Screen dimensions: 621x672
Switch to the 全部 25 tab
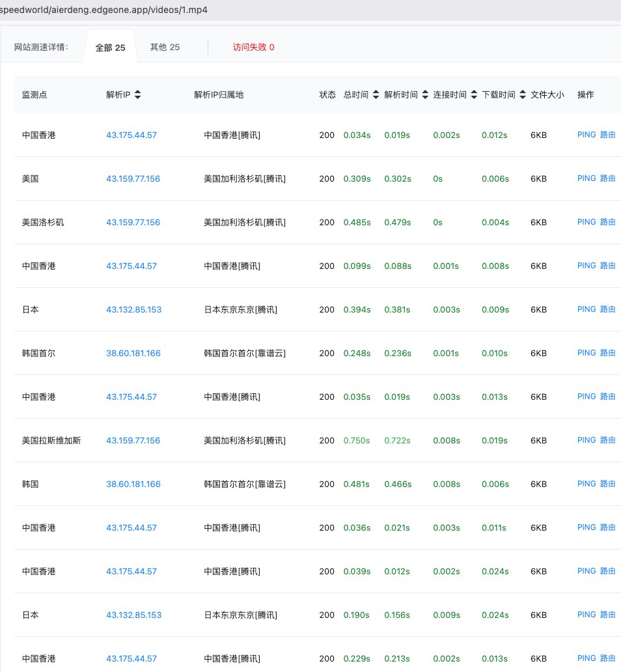(110, 48)
